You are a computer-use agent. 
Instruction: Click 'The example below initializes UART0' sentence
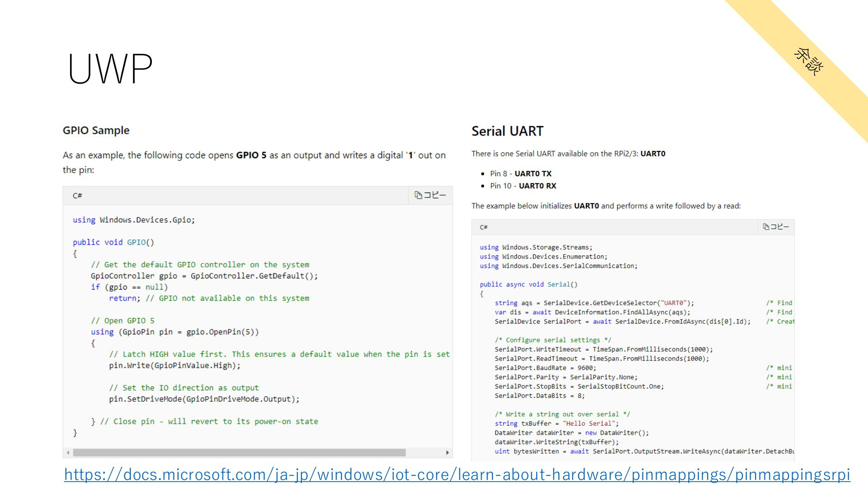point(606,206)
